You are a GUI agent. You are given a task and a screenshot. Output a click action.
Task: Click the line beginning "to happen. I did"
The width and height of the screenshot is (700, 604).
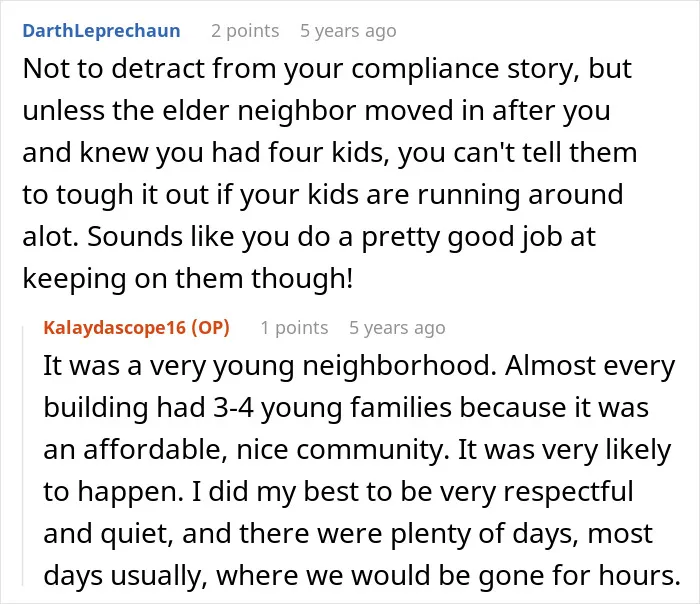[338, 492]
